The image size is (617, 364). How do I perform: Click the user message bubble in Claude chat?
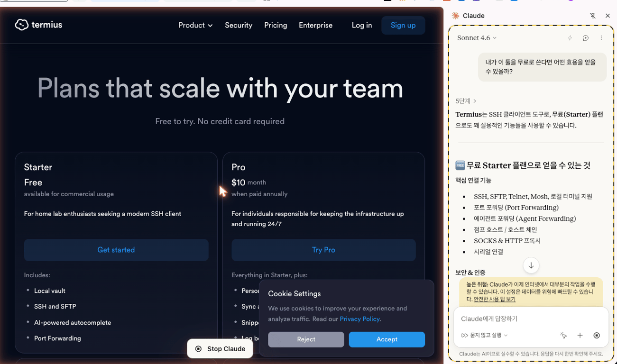542,67
